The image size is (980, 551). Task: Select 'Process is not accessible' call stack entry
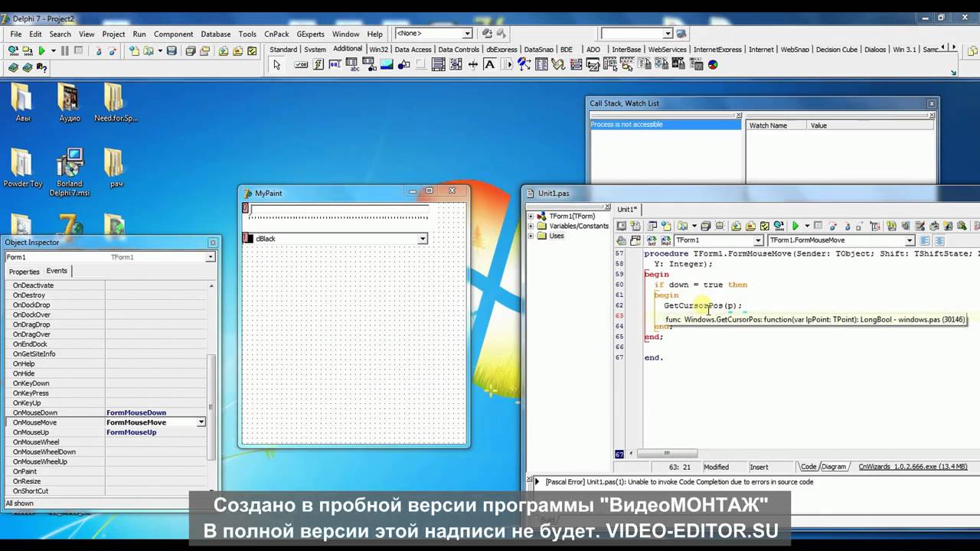coord(665,125)
